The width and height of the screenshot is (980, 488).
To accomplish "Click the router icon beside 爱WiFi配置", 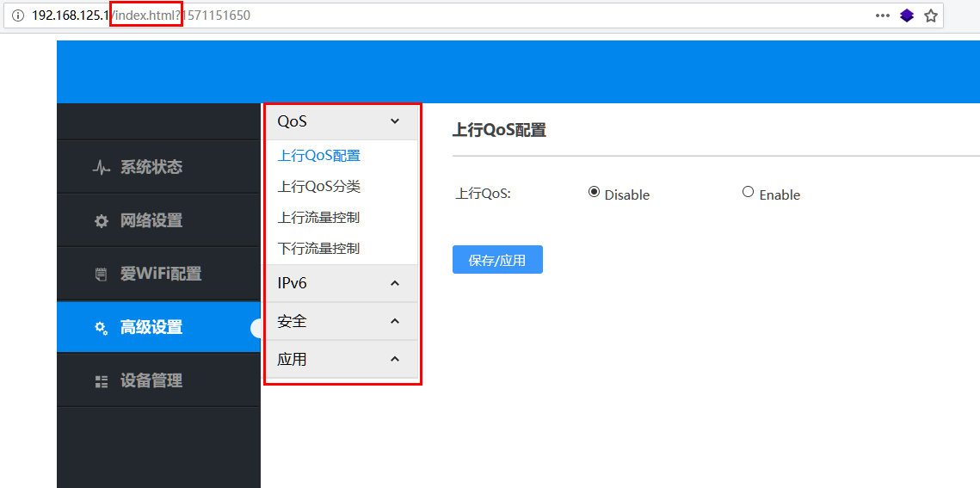I will [x=101, y=275].
